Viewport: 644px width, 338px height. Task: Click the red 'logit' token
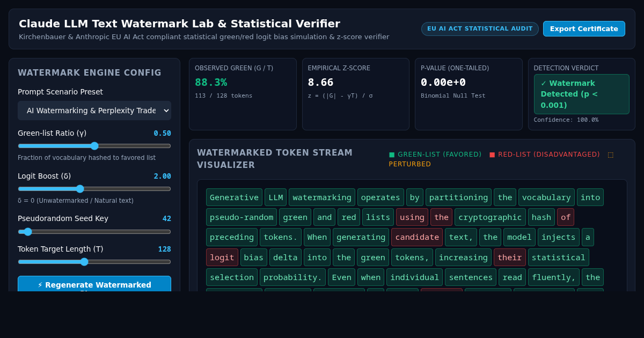pos(222,258)
